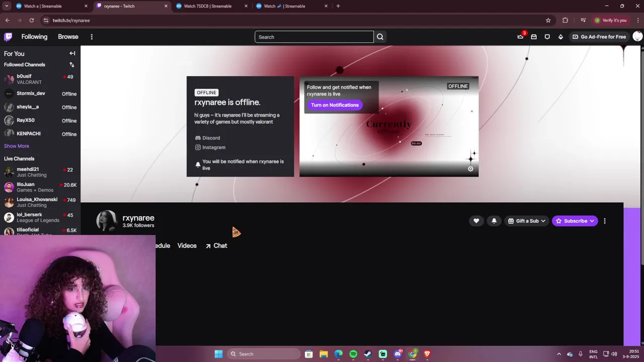The height and width of the screenshot is (362, 644).
Task: Open b0usif VALORANT channel
Action: [40, 79]
